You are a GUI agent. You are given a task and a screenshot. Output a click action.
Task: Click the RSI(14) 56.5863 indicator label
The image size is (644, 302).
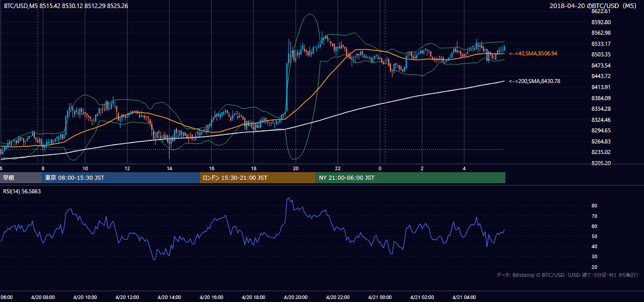pos(22,191)
